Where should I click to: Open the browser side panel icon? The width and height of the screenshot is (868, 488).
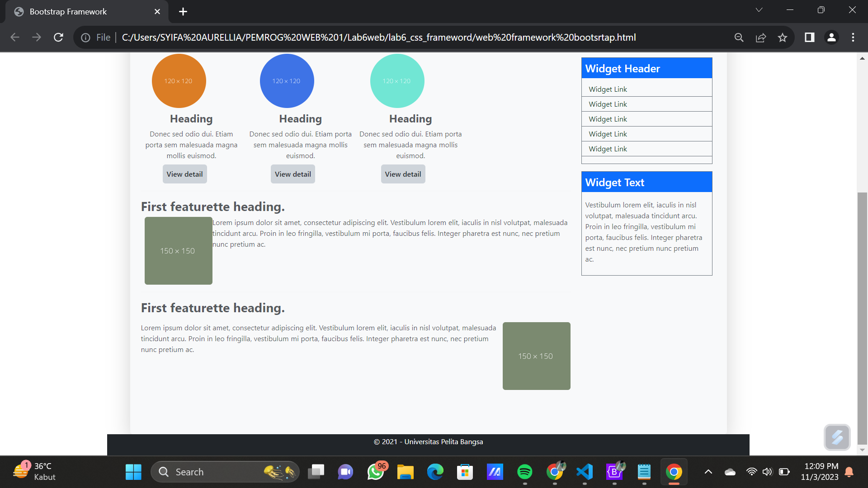[809, 38]
